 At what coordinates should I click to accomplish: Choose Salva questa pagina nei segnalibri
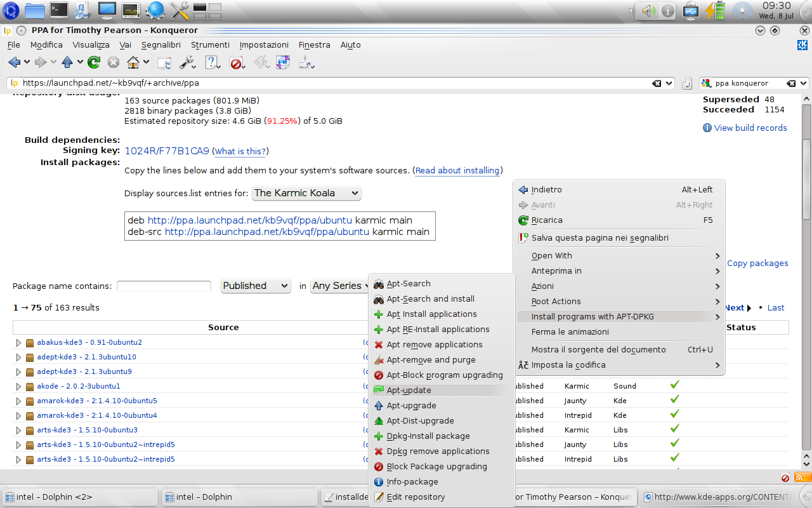coord(619,238)
